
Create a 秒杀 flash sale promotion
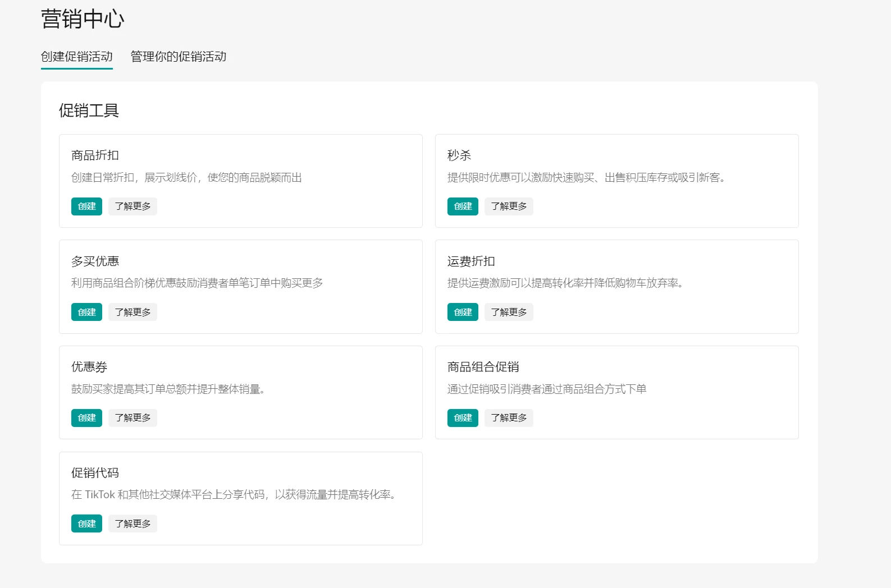tap(463, 206)
